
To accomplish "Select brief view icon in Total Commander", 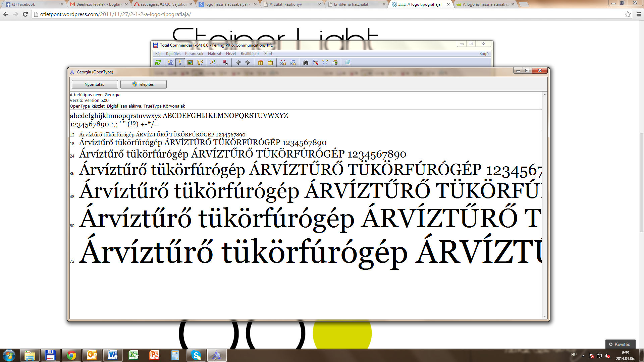I will click(x=171, y=62).
